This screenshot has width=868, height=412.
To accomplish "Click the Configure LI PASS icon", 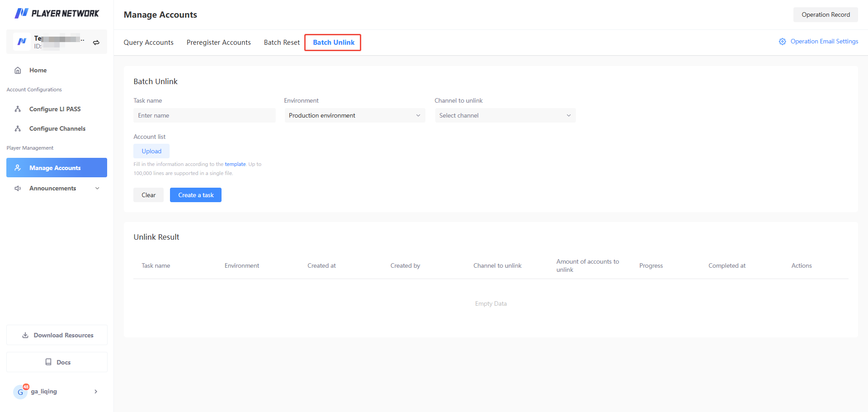I will tap(18, 109).
